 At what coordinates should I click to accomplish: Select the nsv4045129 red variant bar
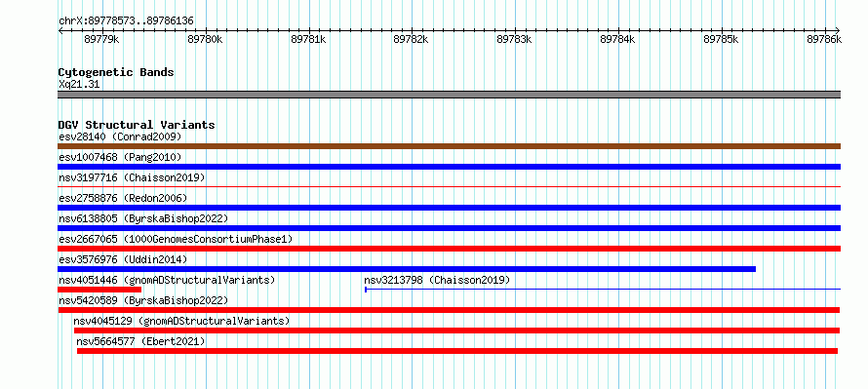(456, 331)
